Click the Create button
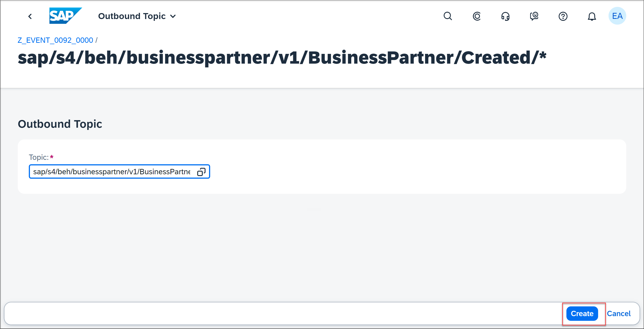This screenshot has height=329, width=644. [x=582, y=313]
